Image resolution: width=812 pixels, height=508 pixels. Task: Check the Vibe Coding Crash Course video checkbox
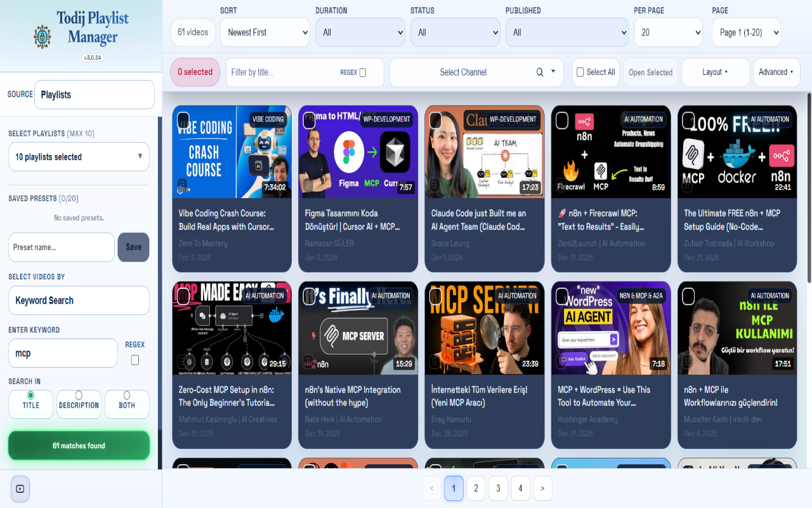(183, 120)
